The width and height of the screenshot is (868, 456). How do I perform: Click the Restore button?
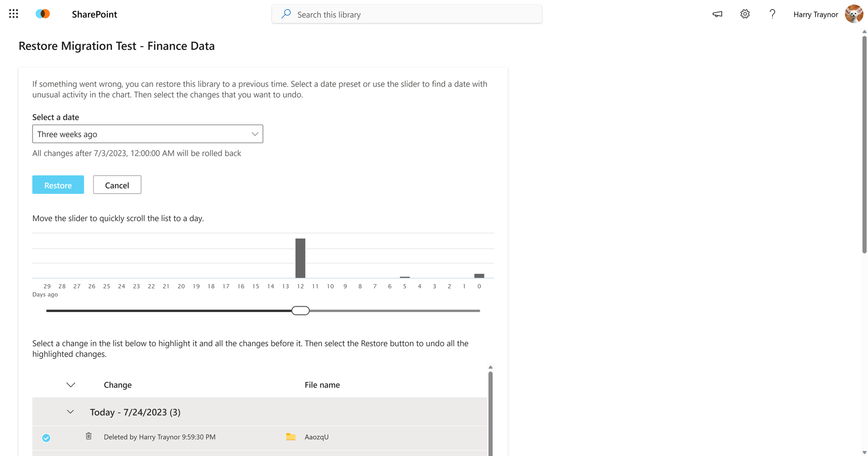[58, 185]
